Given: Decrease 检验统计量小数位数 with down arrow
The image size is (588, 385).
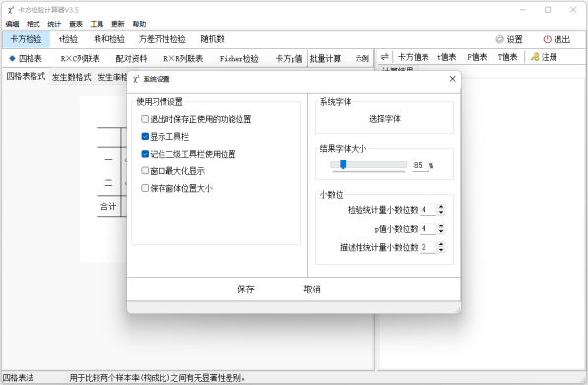Looking at the screenshot, I should (441, 212).
